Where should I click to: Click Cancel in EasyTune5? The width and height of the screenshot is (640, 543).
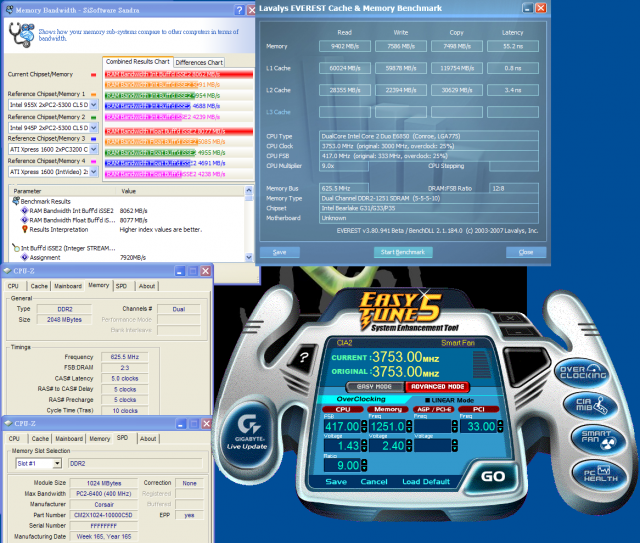point(374,482)
